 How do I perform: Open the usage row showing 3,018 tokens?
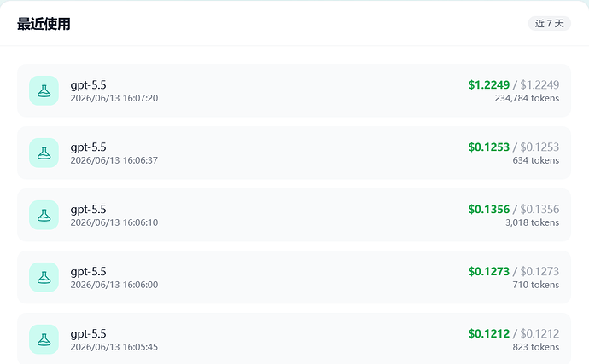pos(294,215)
